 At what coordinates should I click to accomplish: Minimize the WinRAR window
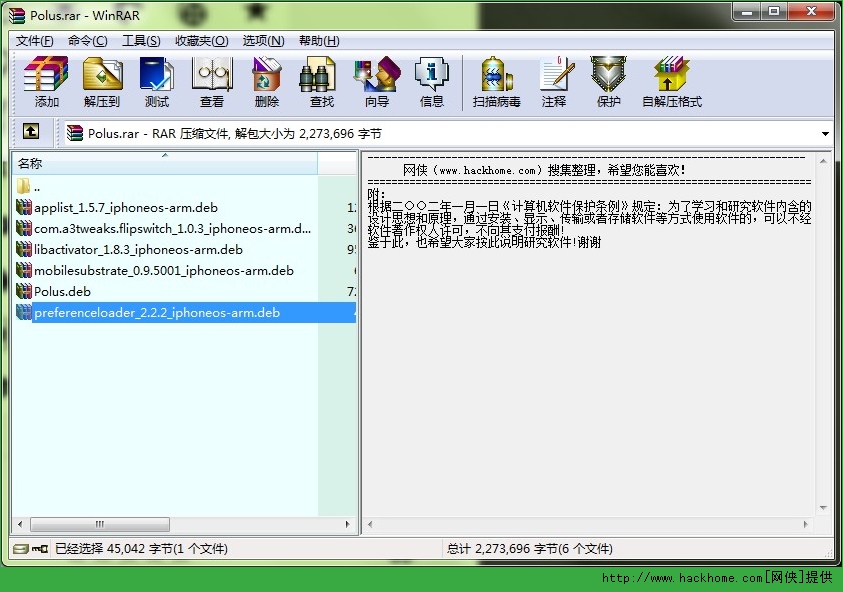click(747, 11)
